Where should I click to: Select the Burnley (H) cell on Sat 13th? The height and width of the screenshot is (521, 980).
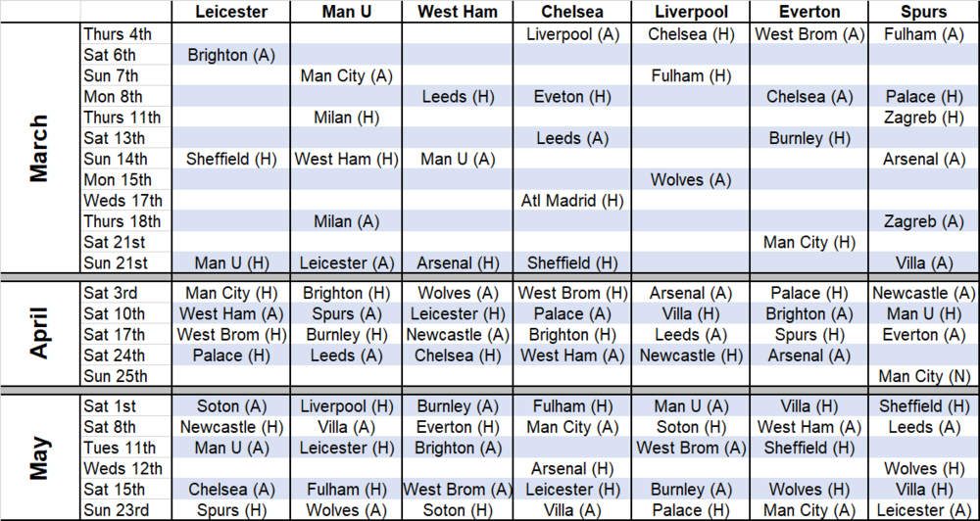click(808, 138)
